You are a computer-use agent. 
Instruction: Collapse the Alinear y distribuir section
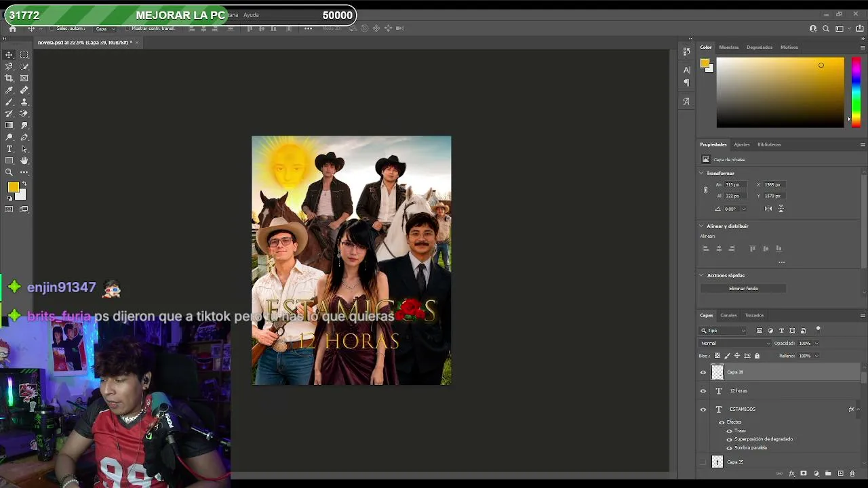(702, 226)
